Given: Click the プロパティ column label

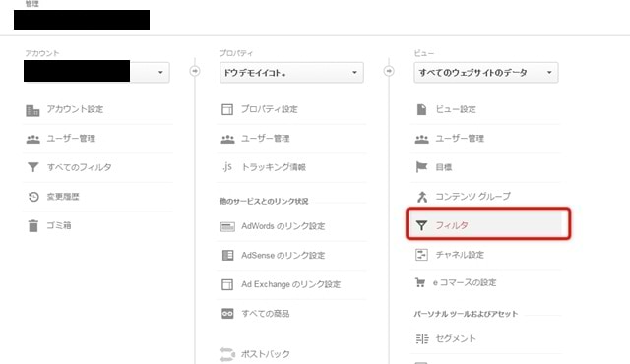Looking at the screenshot, I should click(236, 53).
